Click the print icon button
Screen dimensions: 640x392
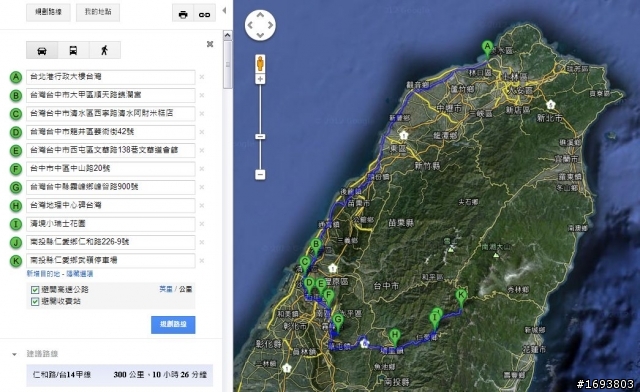(183, 14)
